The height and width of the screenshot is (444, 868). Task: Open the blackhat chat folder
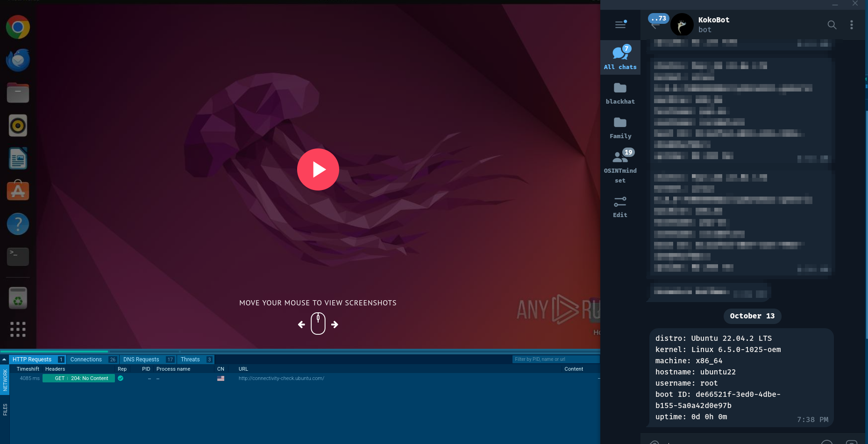click(620, 92)
